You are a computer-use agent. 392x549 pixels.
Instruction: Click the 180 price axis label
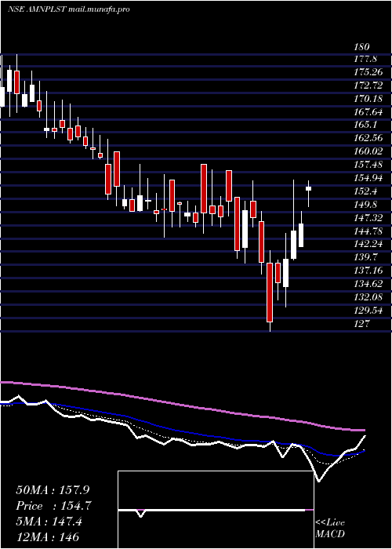tap(361, 47)
